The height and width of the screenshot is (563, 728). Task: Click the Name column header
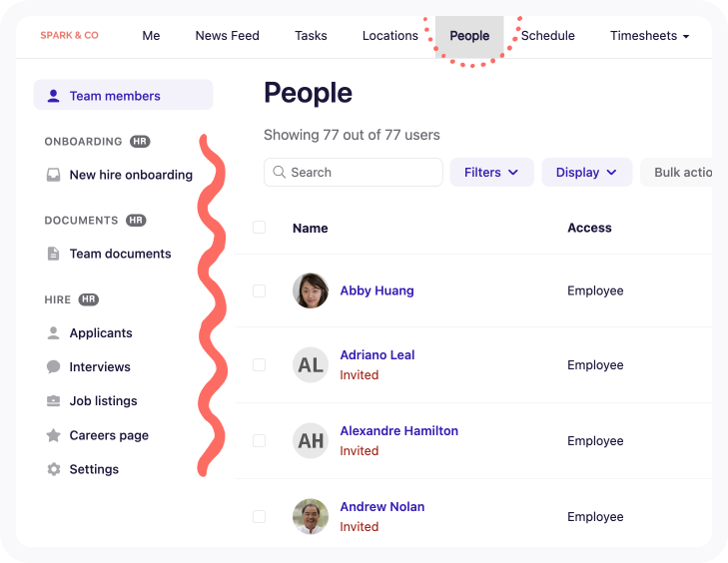coord(311,228)
